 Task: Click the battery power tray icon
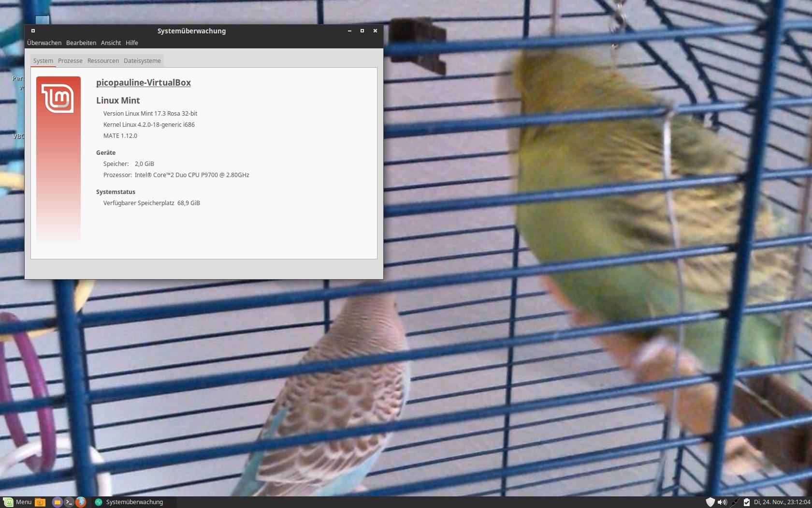coord(747,502)
